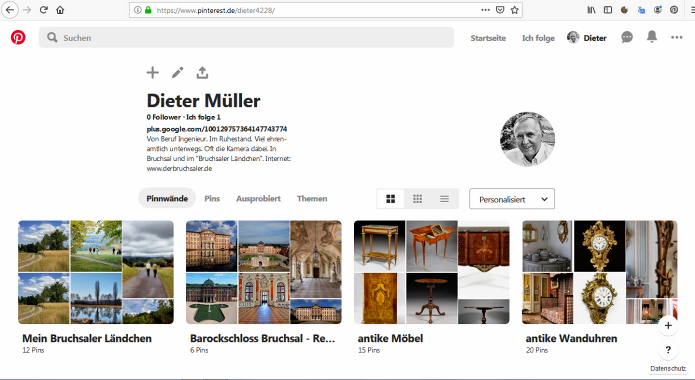Image resolution: width=695 pixels, height=380 pixels.
Task: Click the browser forward arrow
Action: coord(27,10)
